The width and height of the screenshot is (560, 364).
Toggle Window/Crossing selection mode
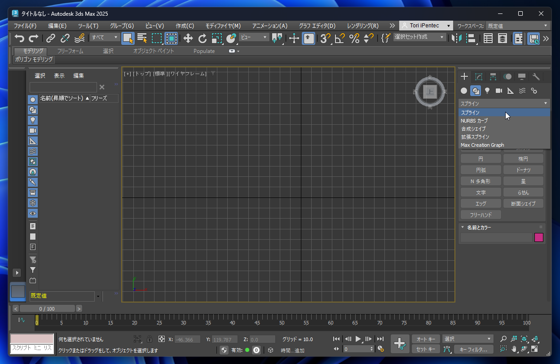(x=171, y=38)
